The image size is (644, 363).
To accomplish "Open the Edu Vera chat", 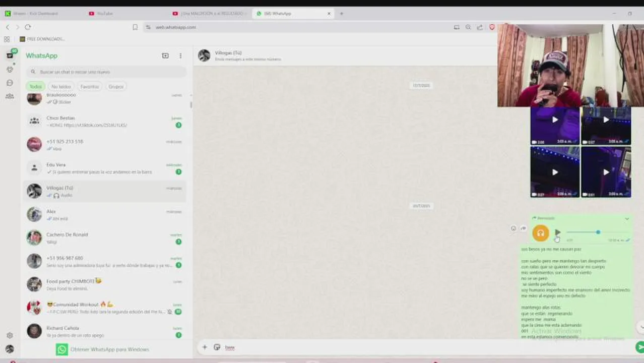I will tap(105, 168).
